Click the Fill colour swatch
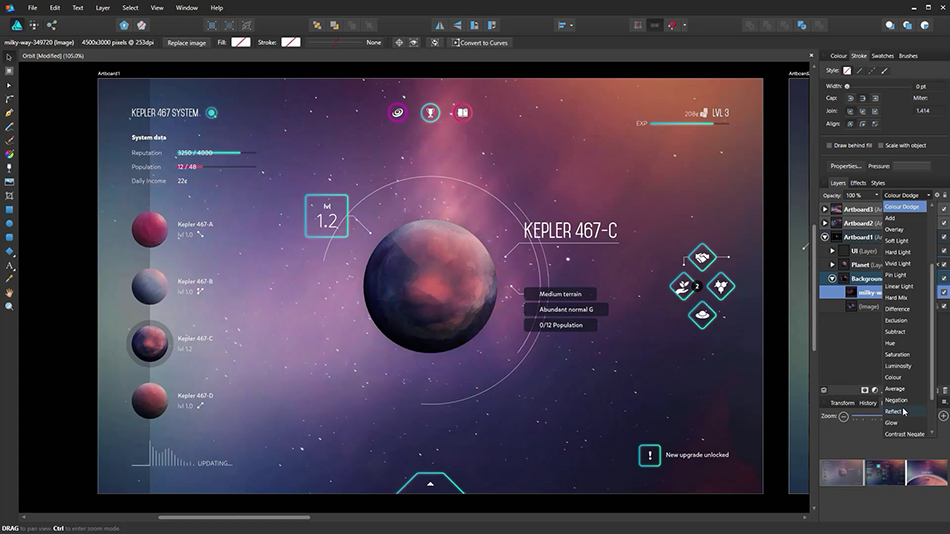 click(x=241, y=43)
